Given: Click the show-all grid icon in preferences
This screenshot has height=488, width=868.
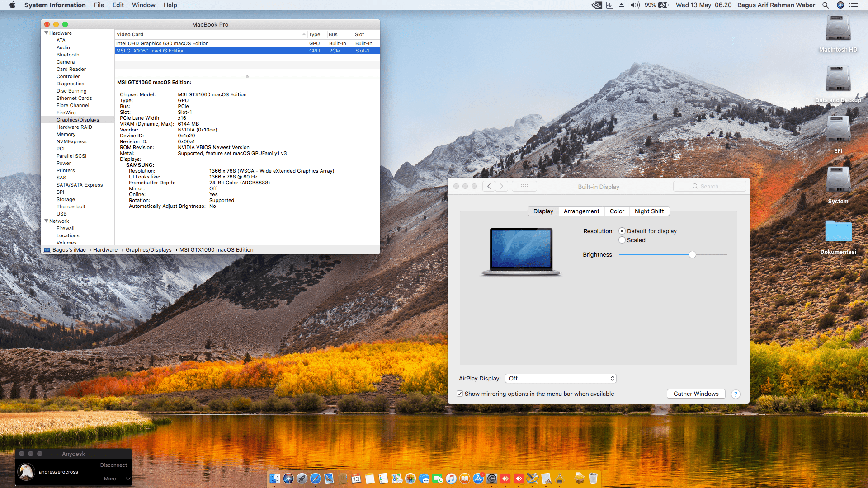Looking at the screenshot, I should click(x=524, y=186).
